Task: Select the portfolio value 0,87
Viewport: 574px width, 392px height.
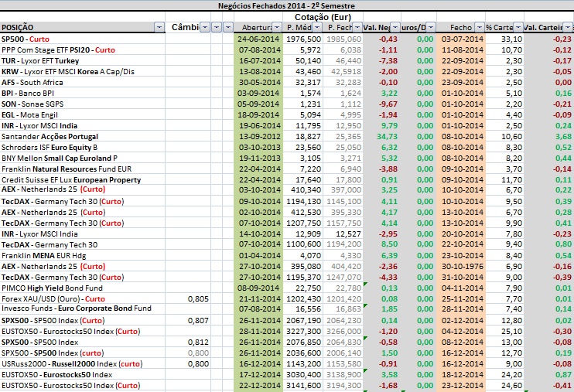Action: pos(548,375)
